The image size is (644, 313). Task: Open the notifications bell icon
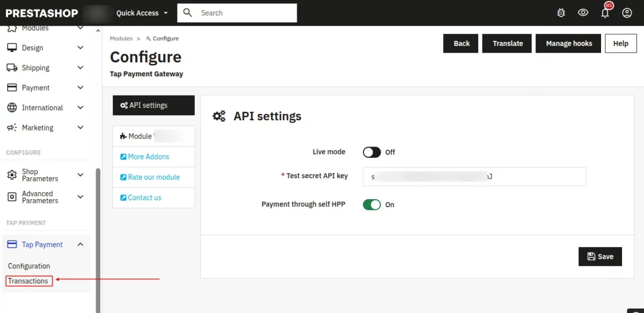pyautogui.click(x=605, y=13)
